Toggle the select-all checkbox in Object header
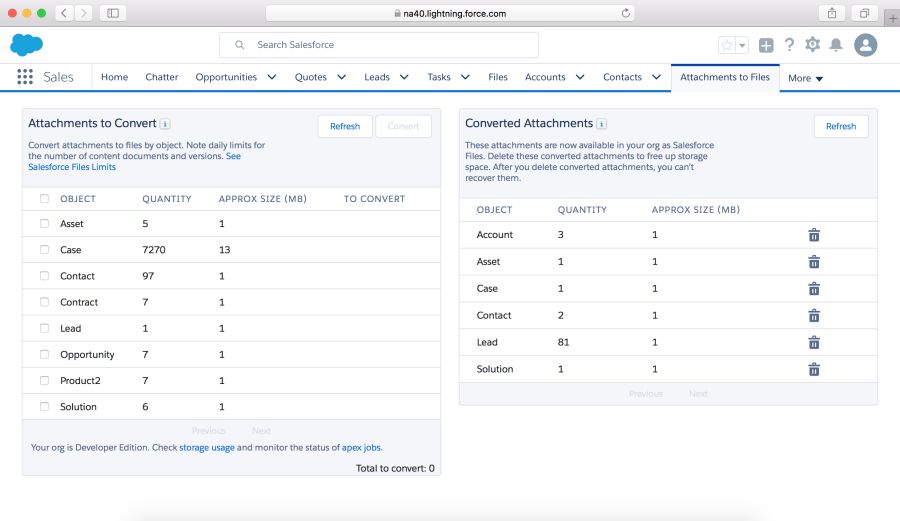The image size is (900, 521). tap(44, 199)
